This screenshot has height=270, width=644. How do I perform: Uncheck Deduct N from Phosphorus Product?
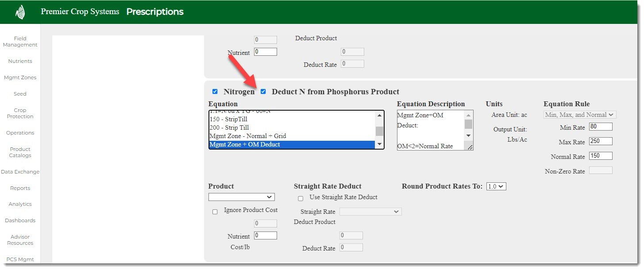tap(263, 92)
